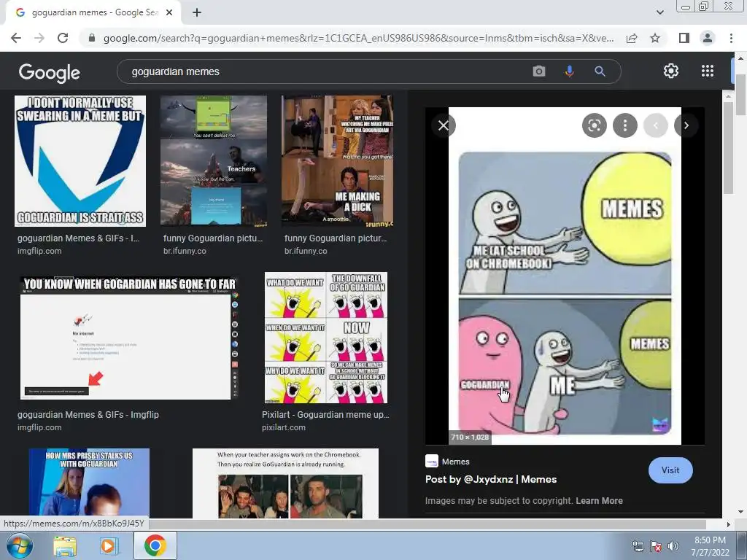Screen dimensions: 747x560
Task: Go to the next preview image
Action: point(686,125)
